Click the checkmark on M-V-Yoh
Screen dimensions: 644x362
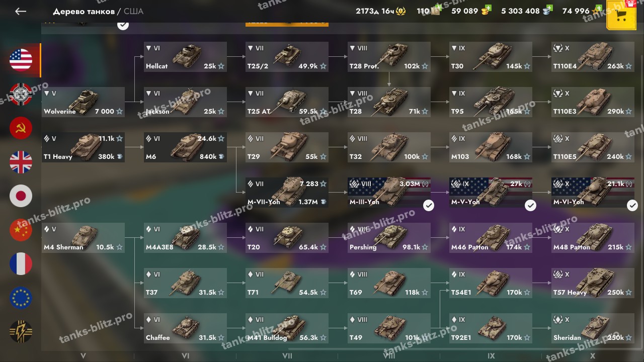pos(530,205)
